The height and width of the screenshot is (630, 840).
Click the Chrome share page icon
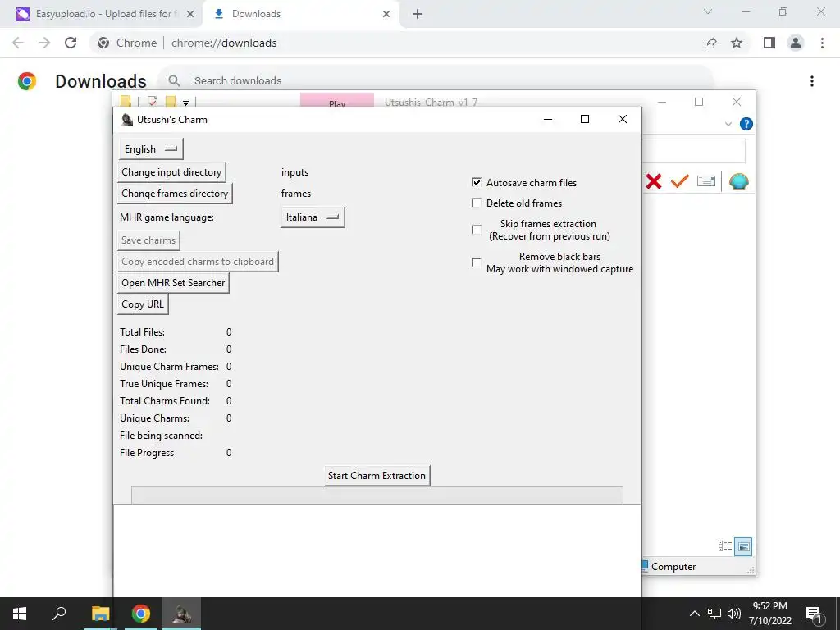tap(710, 43)
